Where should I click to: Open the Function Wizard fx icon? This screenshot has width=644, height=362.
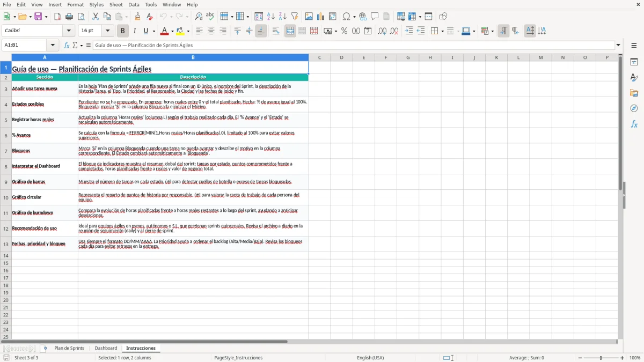pos(67,46)
